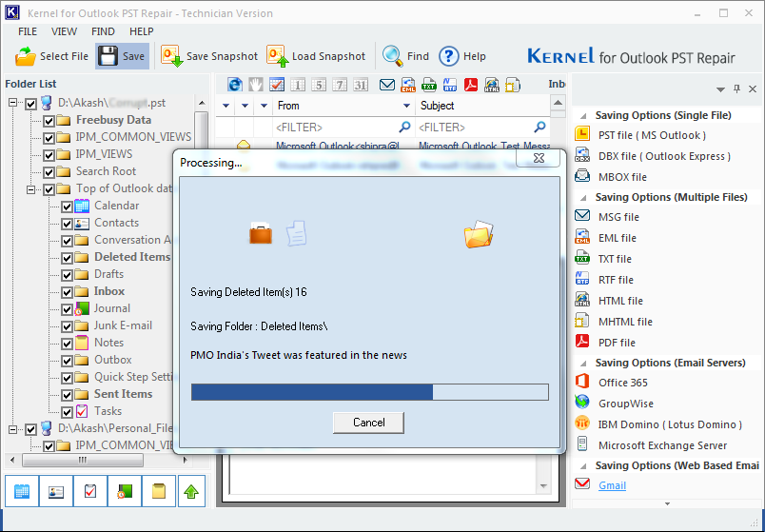The image size is (765, 532).
Task: Click the HTML icon in message toolbar
Action: (492, 85)
